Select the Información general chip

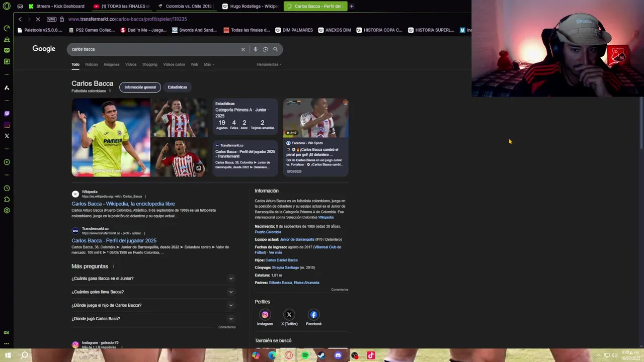[x=140, y=87]
